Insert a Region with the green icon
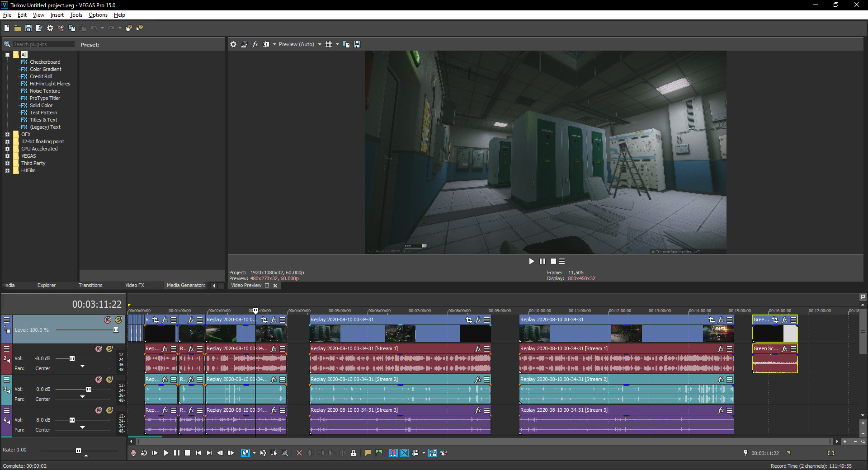The height and width of the screenshot is (470, 868). coord(379,453)
